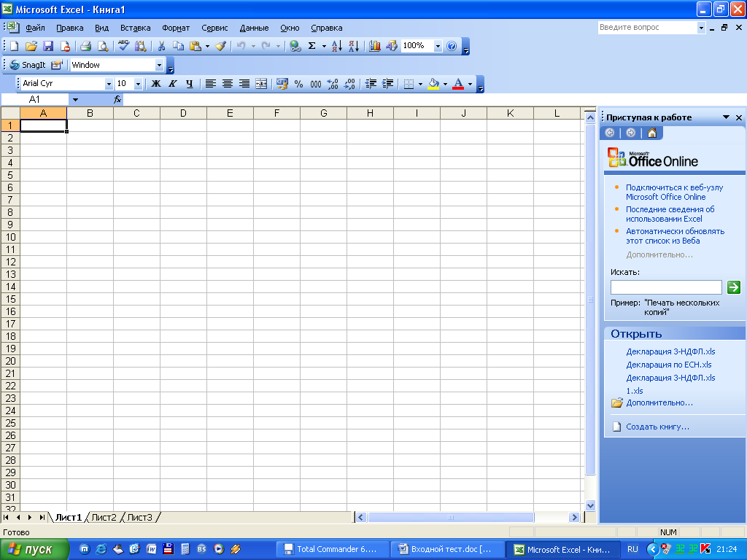Open the Вставка menu
The height and width of the screenshot is (560, 747).
(x=135, y=28)
